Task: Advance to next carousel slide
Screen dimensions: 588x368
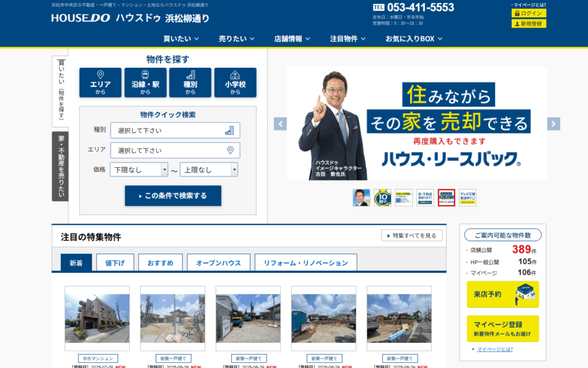Action: pos(554,124)
